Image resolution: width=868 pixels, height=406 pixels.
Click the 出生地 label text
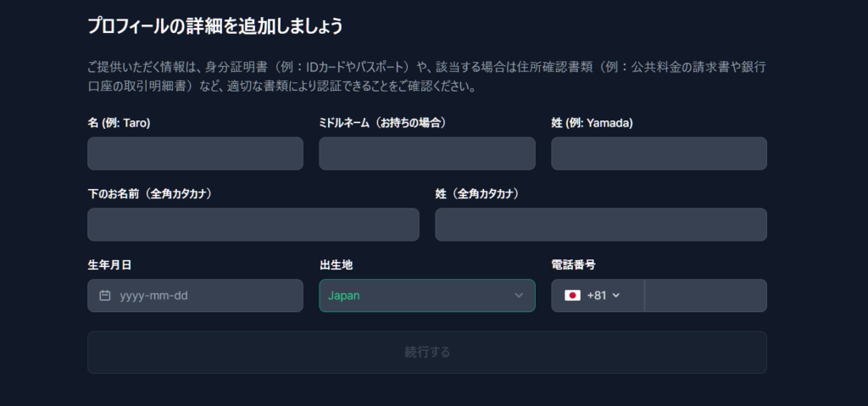click(x=336, y=265)
